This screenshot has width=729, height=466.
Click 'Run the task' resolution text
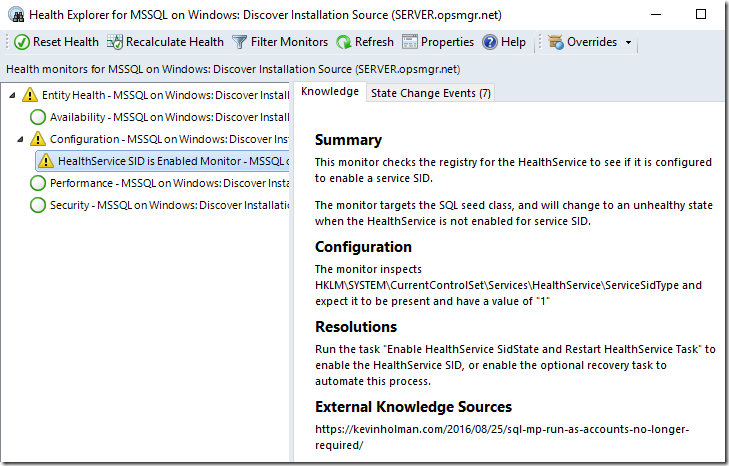[x=515, y=365]
